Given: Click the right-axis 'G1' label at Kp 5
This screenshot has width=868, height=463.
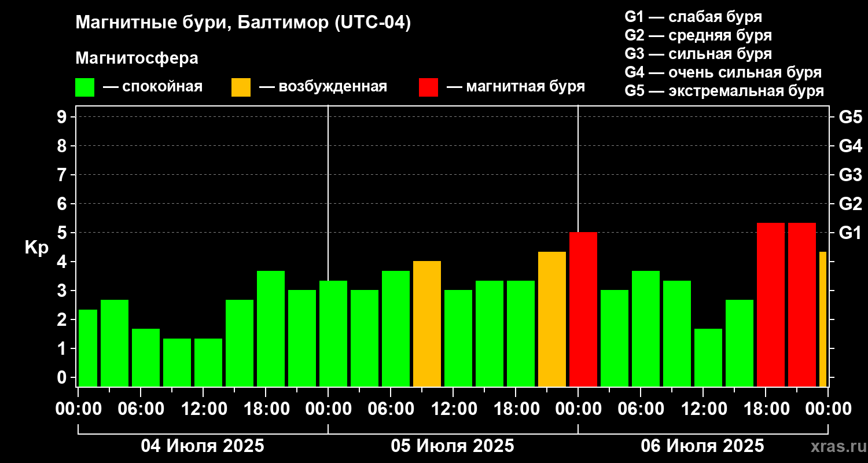Looking at the screenshot, I should point(851,233).
